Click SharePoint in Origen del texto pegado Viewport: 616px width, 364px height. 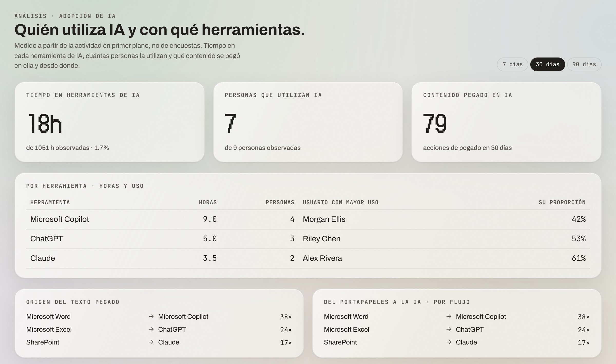coord(43,342)
